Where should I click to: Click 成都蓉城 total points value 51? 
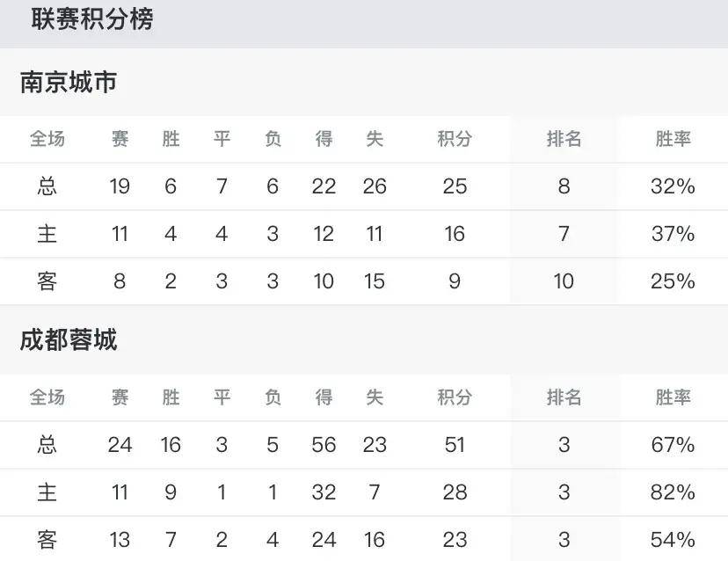click(455, 444)
